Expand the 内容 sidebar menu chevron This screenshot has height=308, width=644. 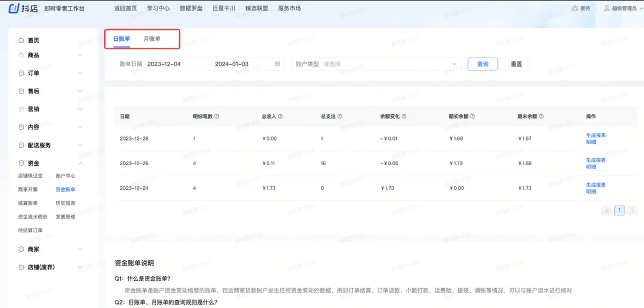pyautogui.click(x=80, y=127)
